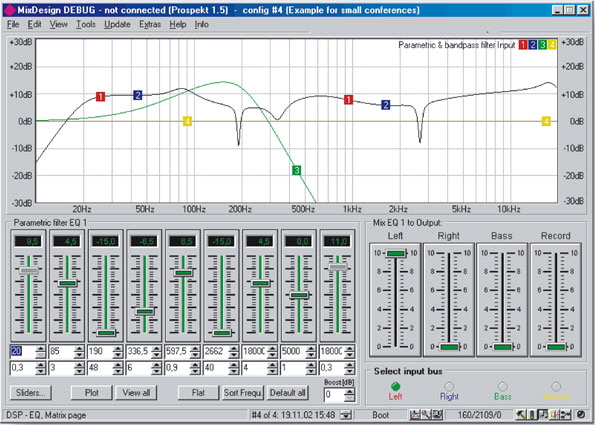Open the Edit menu

coord(34,25)
